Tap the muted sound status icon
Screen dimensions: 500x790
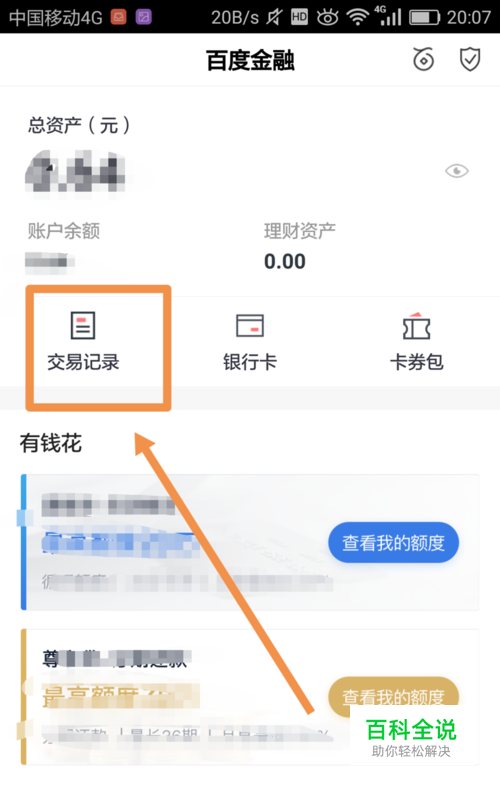(275, 17)
